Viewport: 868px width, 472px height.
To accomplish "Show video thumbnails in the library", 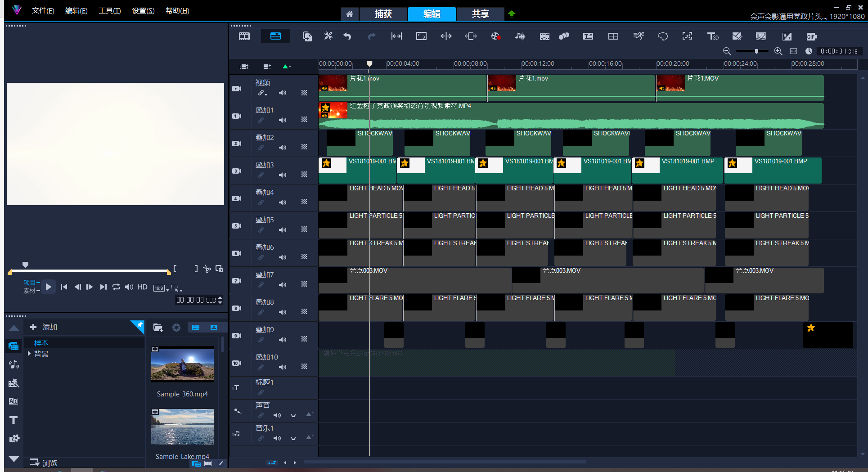I will tap(196, 328).
